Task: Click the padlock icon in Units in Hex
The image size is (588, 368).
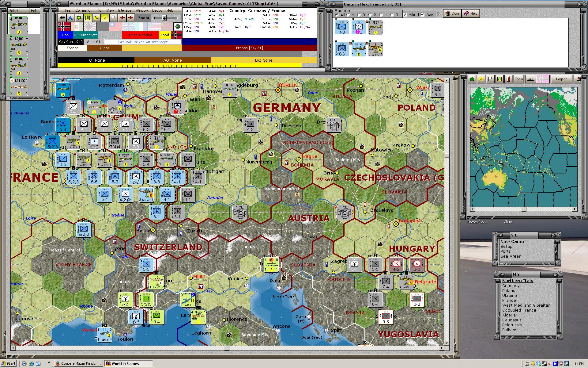Action: [439, 14]
